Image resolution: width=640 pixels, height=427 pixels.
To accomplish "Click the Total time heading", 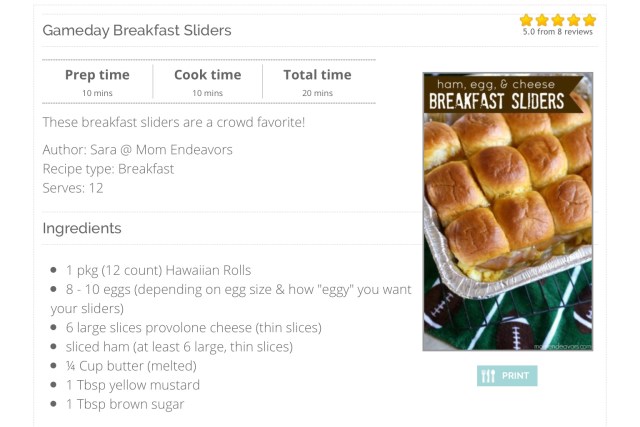I will coord(317,75).
